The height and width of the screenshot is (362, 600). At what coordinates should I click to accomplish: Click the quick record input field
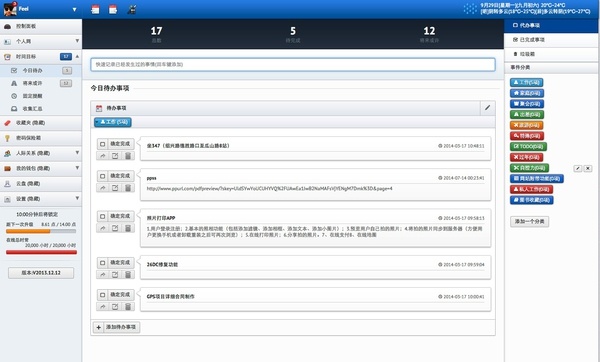coord(293,65)
